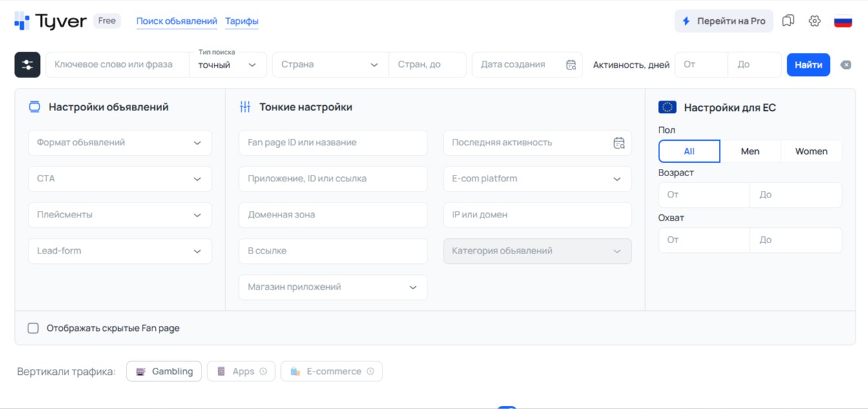868x409 pixels.
Task: Click the clock icon on Apps chip
Action: 263,372
